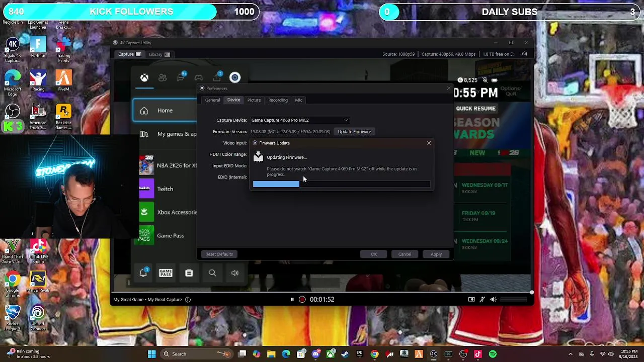Screen dimensions: 644x362
Task: Open the weather widget Rain coming
Action: (x=28, y=354)
